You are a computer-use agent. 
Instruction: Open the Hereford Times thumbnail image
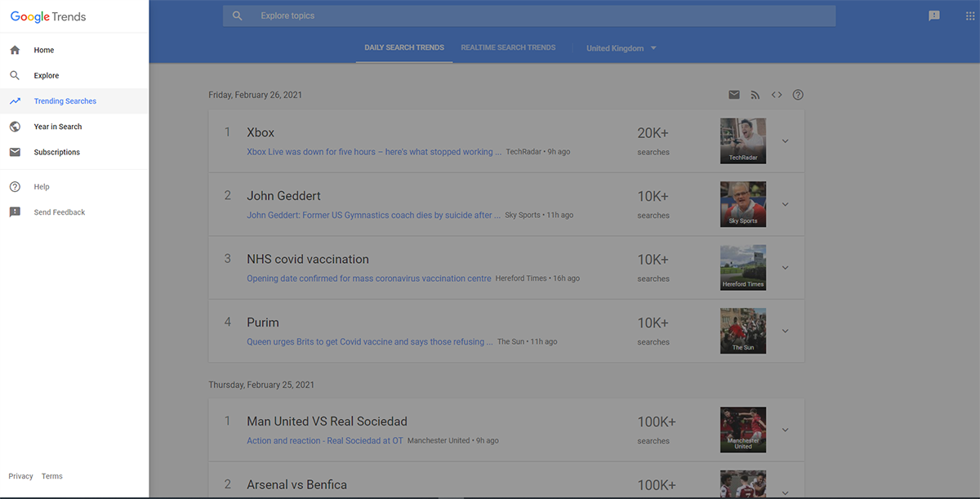click(743, 267)
